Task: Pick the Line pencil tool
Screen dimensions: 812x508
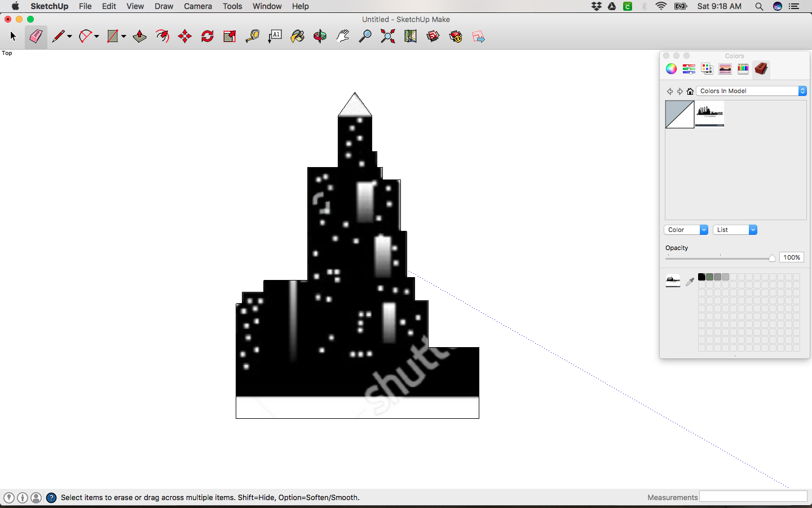Action: tap(58, 37)
